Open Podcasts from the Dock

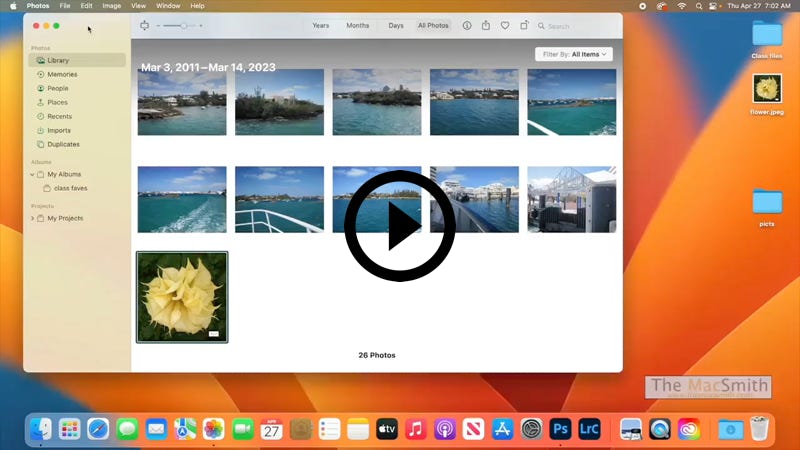[x=445, y=429]
